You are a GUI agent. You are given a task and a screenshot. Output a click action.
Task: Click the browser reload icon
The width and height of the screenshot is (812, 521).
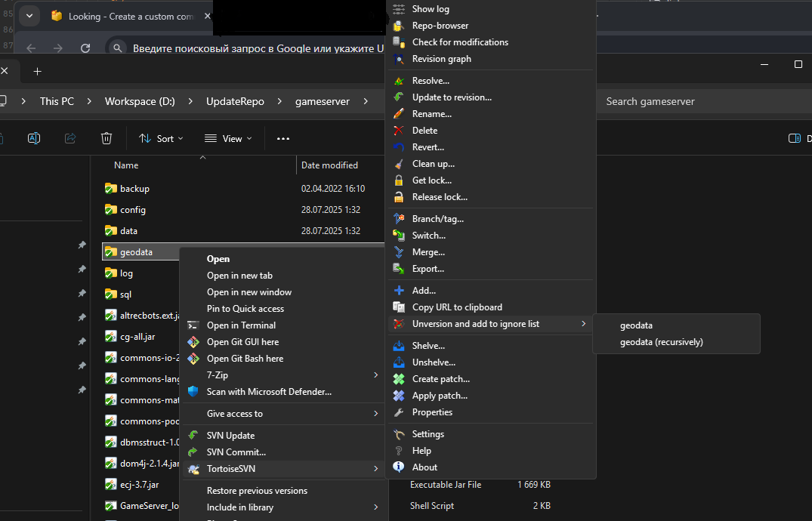click(x=85, y=48)
